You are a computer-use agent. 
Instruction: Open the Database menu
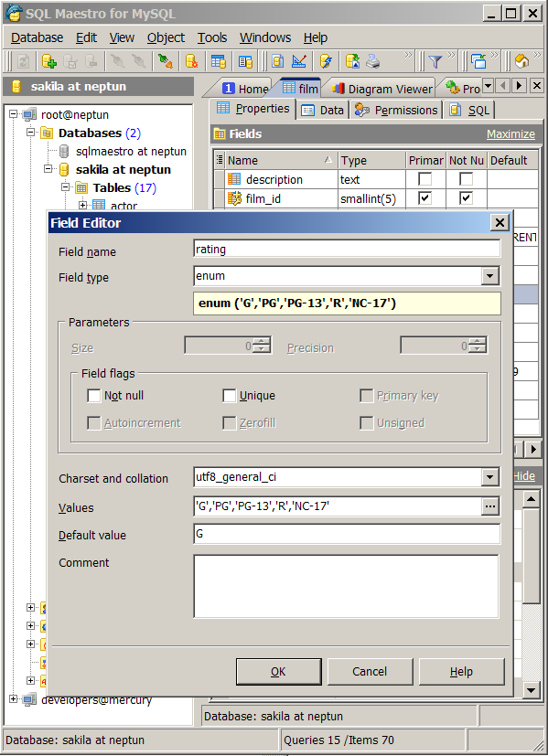(x=37, y=37)
